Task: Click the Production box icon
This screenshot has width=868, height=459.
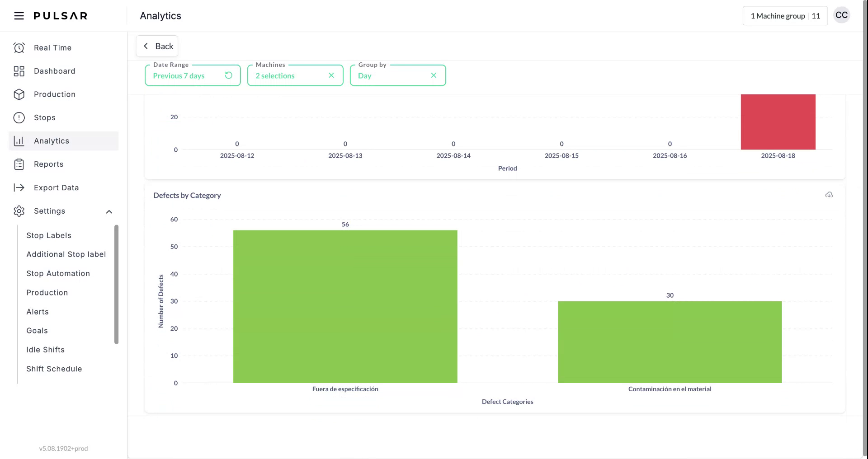Action: (19, 94)
